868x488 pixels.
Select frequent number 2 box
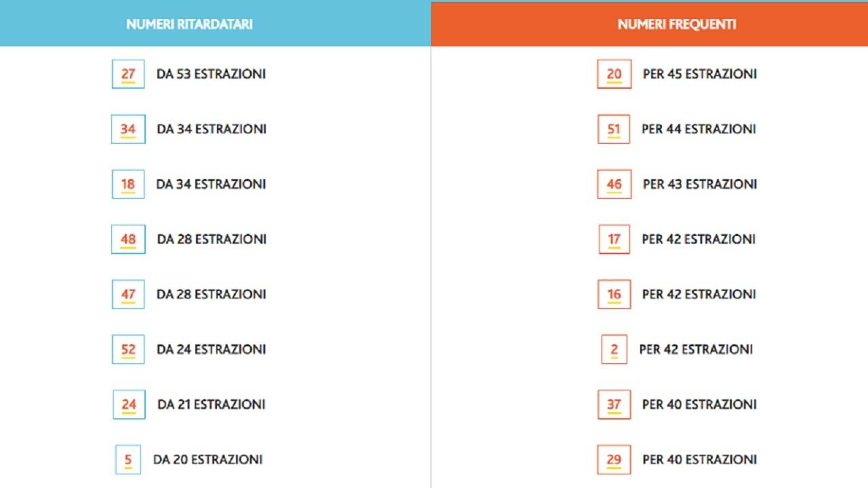coord(614,350)
